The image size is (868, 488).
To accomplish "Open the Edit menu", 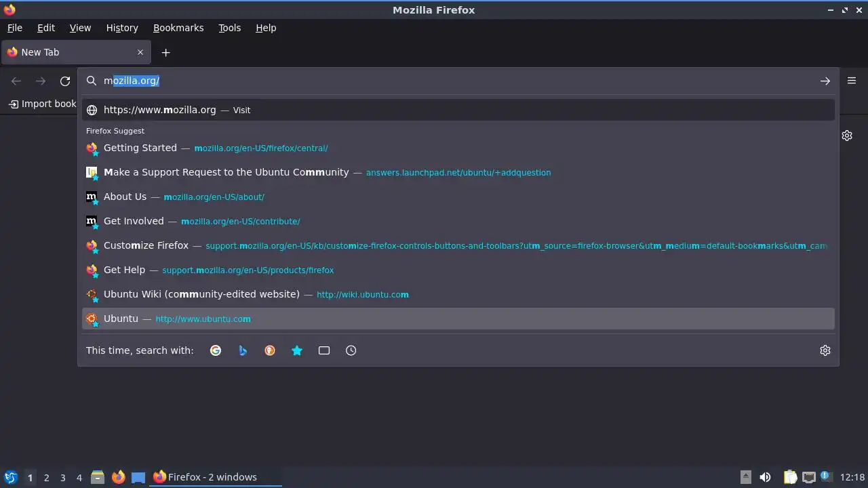I will coord(46,28).
